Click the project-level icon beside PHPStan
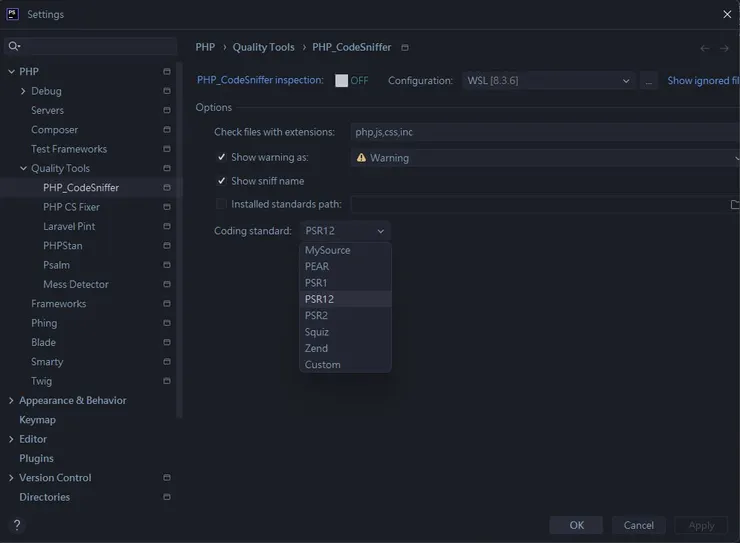Screen dimensions: 740x543 click(x=167, y=245)
